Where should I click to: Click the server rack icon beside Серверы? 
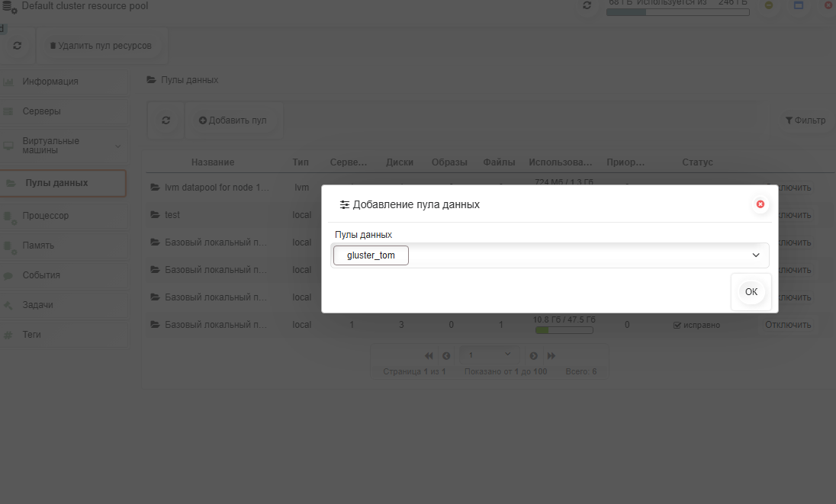[x=8, y=111]
